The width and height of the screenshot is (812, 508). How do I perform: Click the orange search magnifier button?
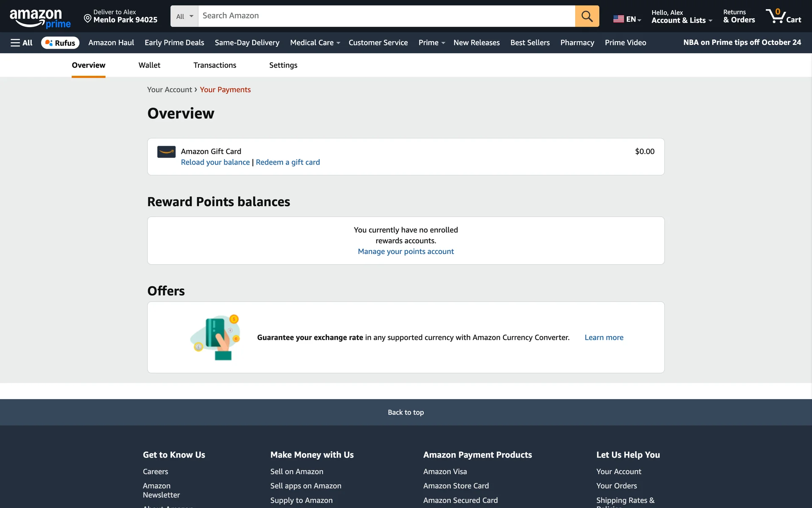click(587, 16)
